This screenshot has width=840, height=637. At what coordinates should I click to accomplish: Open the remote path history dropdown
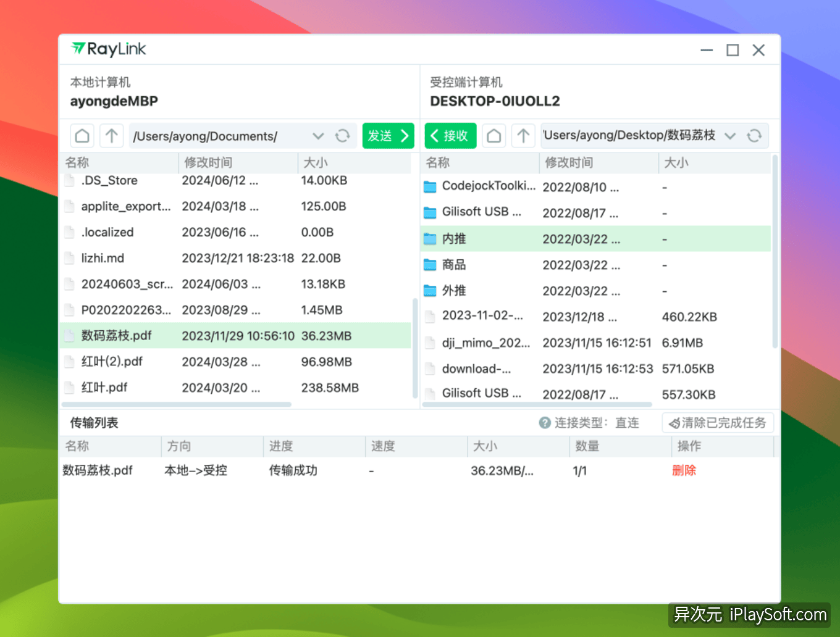[x=730, y=136]
